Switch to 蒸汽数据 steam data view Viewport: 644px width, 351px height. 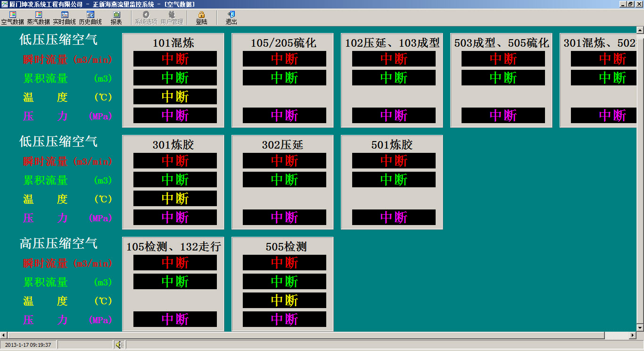[x=38, y=18]
